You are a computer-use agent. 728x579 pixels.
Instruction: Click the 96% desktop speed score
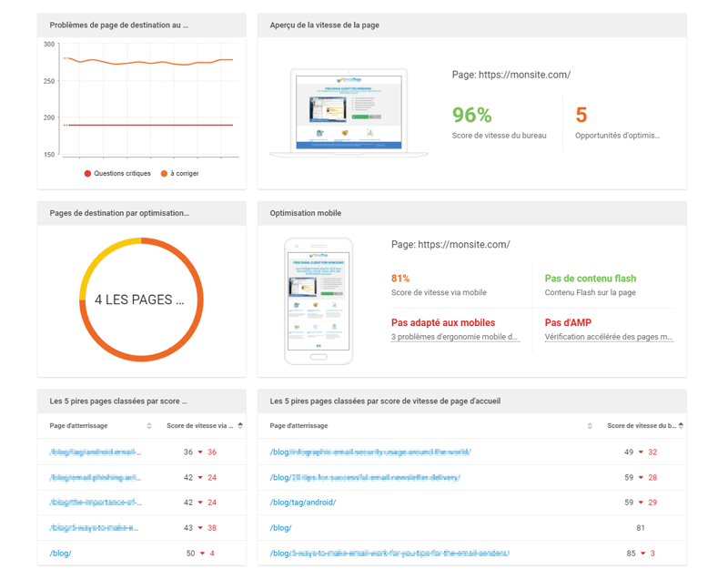(x=471, y=115)
